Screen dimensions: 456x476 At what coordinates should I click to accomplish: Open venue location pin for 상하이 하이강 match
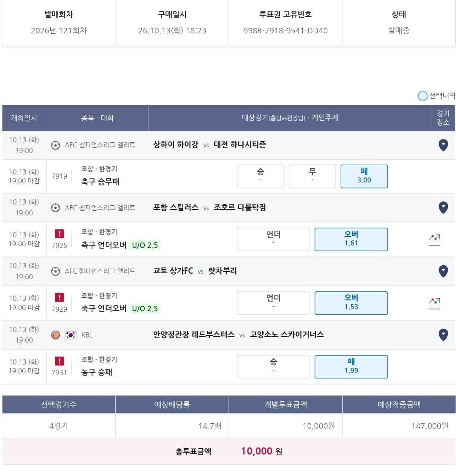443,145
